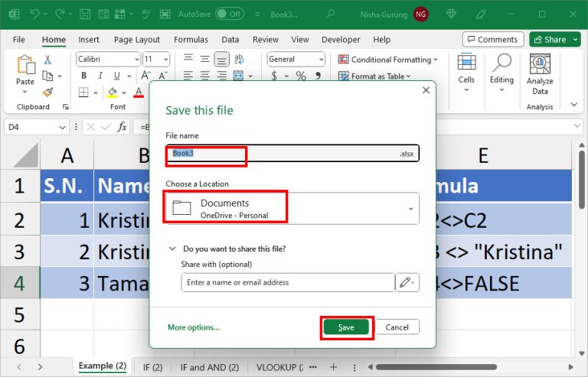Viewport: 588px width, 377px height.
Task: Click the Comments button
Action: point(493,39)
